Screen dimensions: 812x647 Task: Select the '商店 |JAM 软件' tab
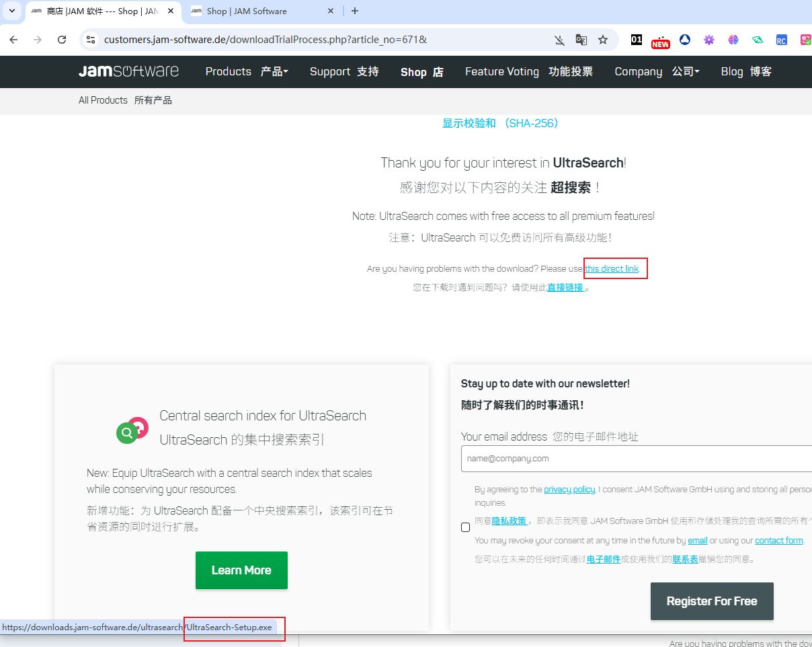pyautogui.click(x=103, y=11)
